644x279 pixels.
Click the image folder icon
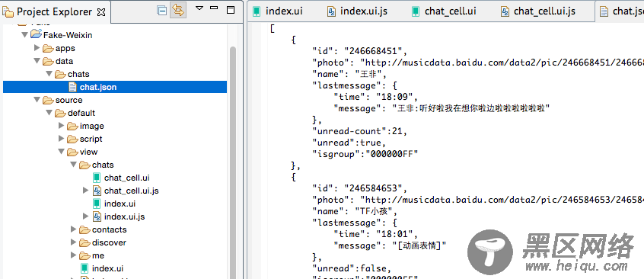click(72, 126)
